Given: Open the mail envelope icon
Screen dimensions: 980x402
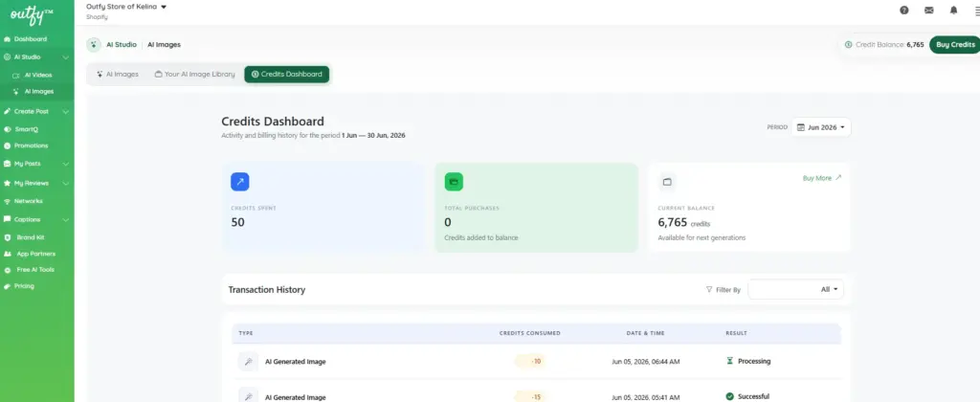Looking at the screenshot, I should pyautogui.click(x=928, y=10).
